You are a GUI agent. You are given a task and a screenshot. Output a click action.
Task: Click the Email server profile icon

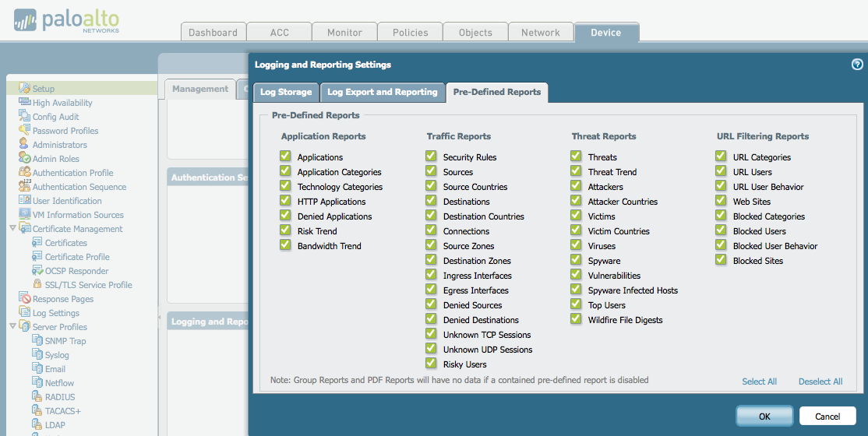click(x=37, y=368)
